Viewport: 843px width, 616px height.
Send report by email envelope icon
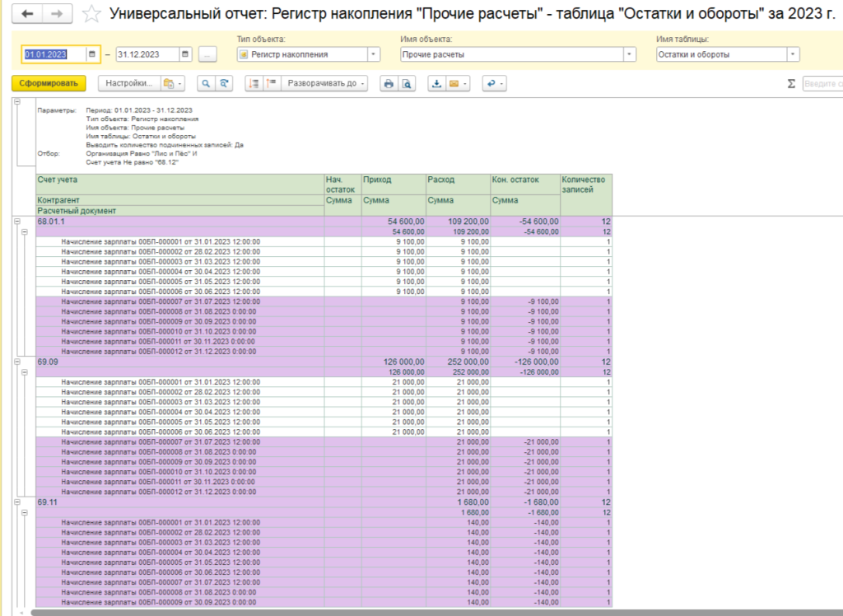458,83
